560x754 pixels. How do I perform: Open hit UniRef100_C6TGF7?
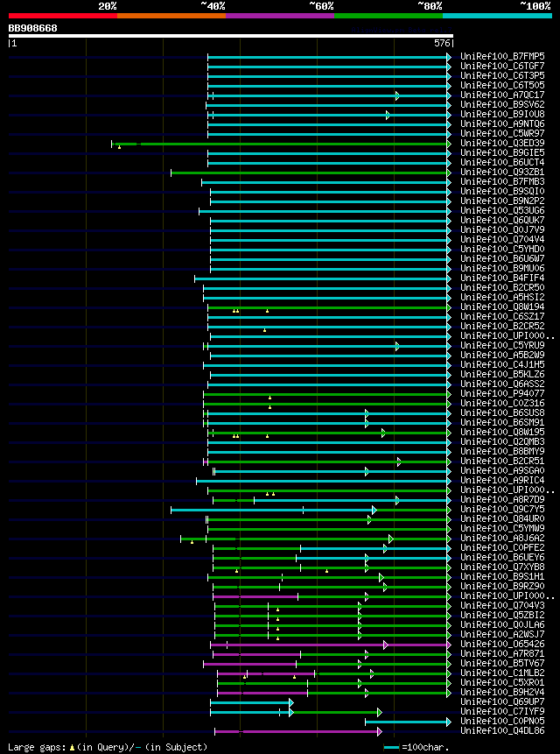click(x=502, y=66)
